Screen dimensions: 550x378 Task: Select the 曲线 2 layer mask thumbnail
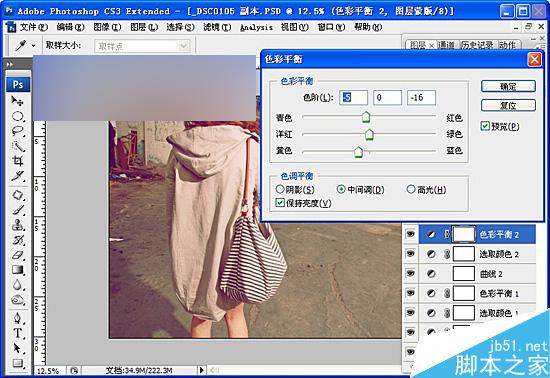pyautogui.click(x=464, y=274)
